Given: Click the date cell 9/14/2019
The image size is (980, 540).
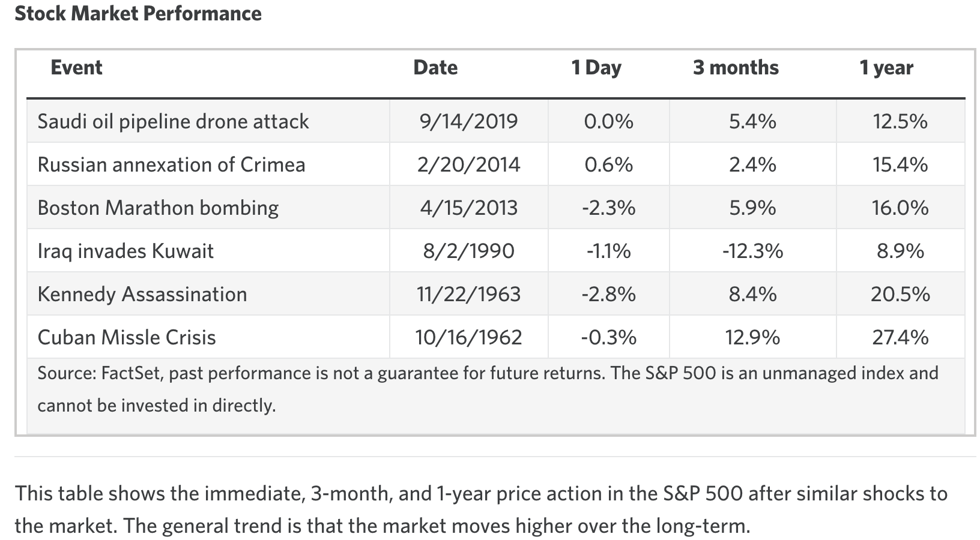Looking at the screenshot, I should 468,122.
